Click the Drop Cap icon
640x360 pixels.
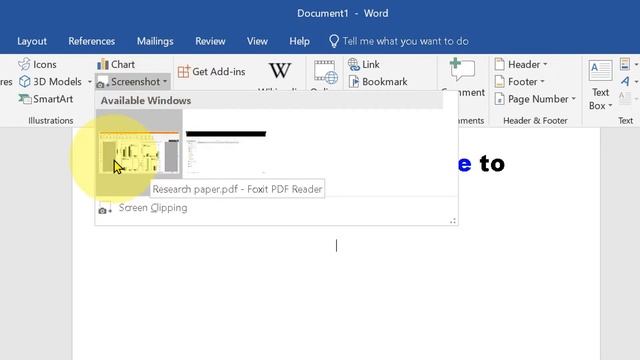625,98
